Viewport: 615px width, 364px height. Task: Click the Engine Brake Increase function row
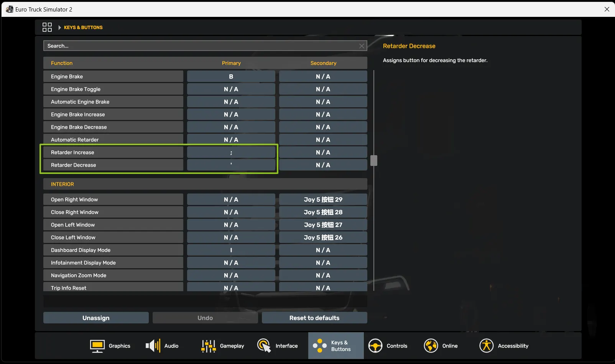click(x=113, y=114)
